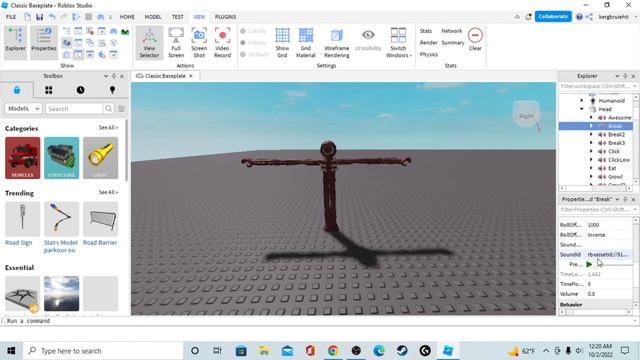Switch to the HOME ribbon tab
This screenshot has height=360, width=640.
click(x=127, y=17)
